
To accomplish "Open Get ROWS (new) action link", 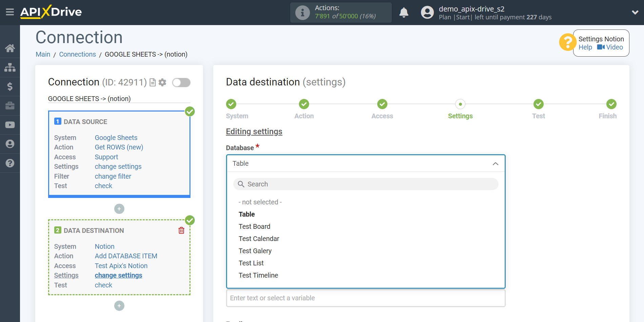I will pyautogui.click(x=119, y=147).
